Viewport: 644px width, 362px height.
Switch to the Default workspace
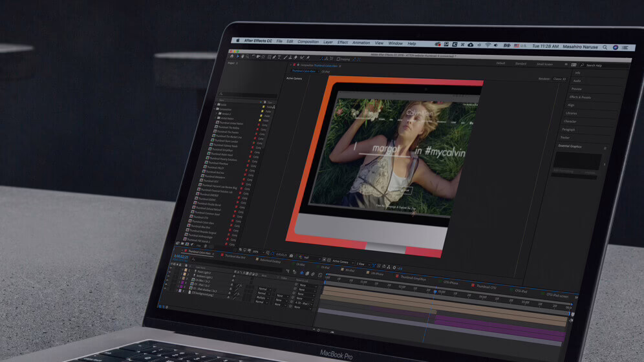point(500,63)
